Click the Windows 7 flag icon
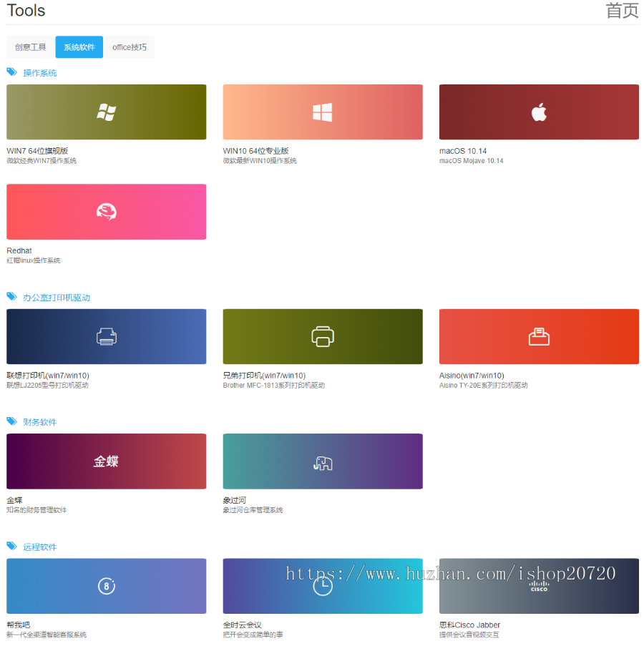Screen dimensions: 644x646 [x=107, y=112]
